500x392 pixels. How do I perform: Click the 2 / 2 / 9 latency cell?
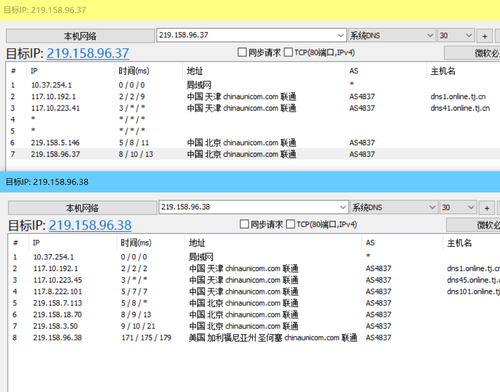pyautogui.click(x=131, y=97)
